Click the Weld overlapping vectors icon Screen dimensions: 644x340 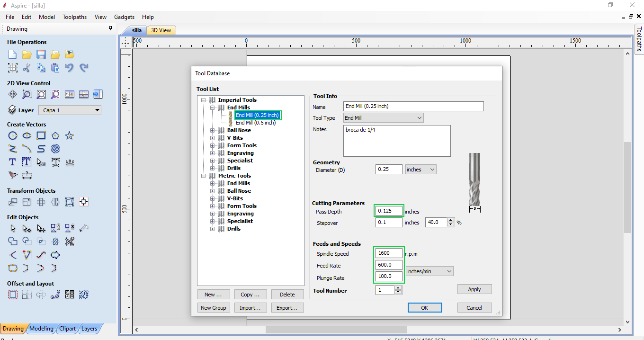tap(13, 242)
